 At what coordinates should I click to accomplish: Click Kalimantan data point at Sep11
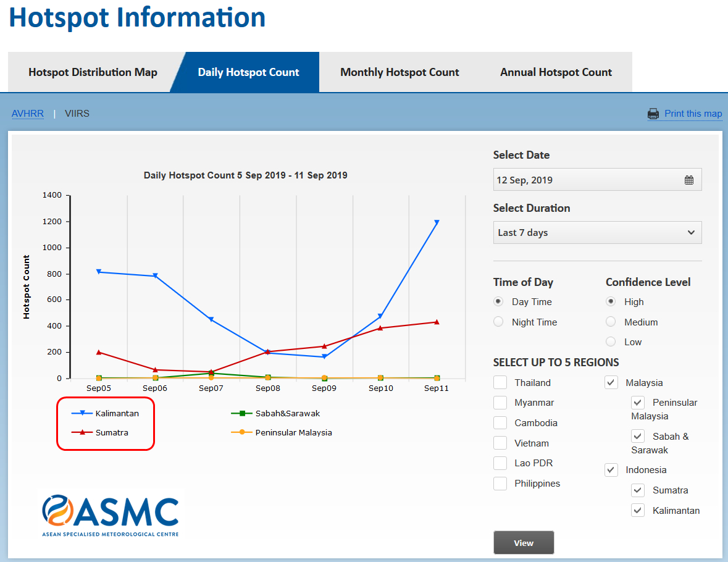tap(437, 222)
